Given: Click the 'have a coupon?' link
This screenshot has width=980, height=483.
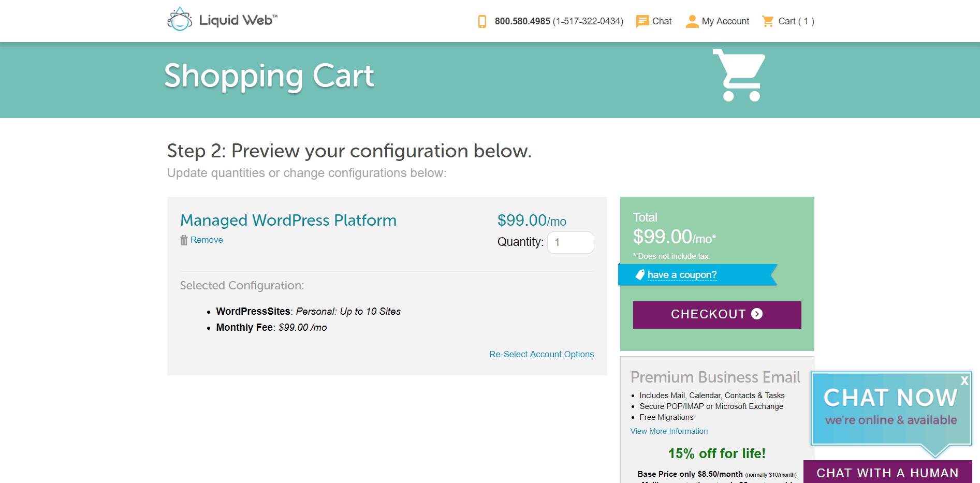Looking at the screenshot, I should tap(682, 275).
